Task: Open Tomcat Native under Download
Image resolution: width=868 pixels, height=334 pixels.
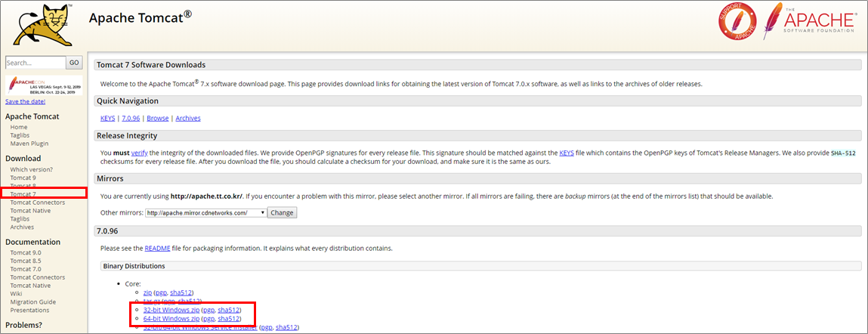Action: click(x=30, y=211)
